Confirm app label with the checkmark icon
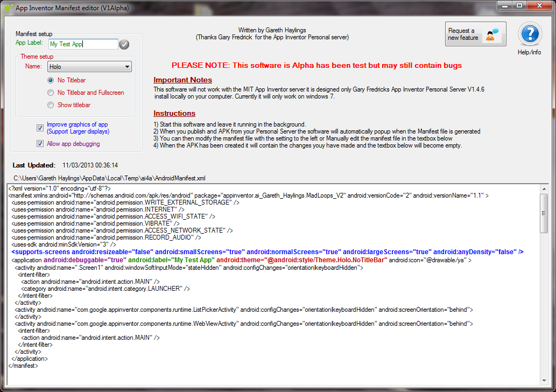Image resolution: width=556 pixels, height=392 pixels. coord(124,44)
